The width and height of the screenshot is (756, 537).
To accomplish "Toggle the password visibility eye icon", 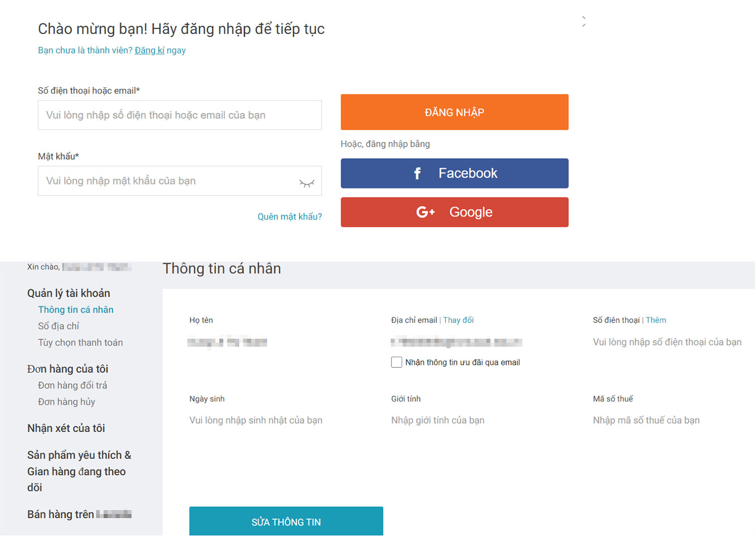I will [307, 183].
